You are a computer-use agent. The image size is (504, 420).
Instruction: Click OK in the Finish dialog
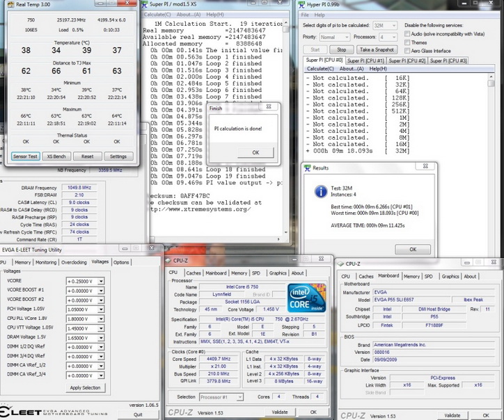[255, 152]
